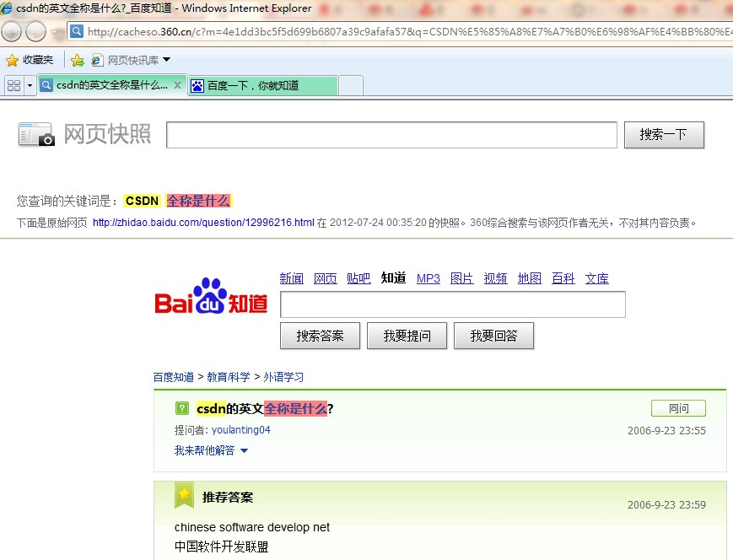733x560 pixels.
Task: Open the recent pages dropdown arrow
Action: [56, 32]
